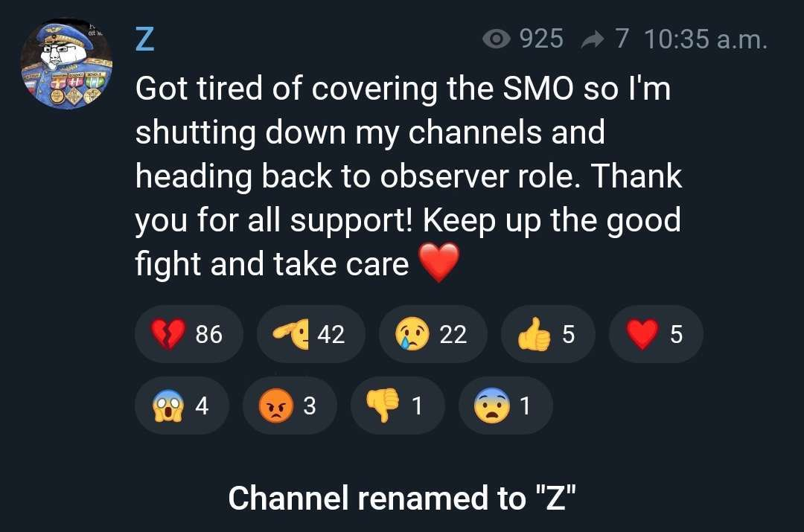
Task: Click the forward arrow share icon
Action: (x=593, y=39)
